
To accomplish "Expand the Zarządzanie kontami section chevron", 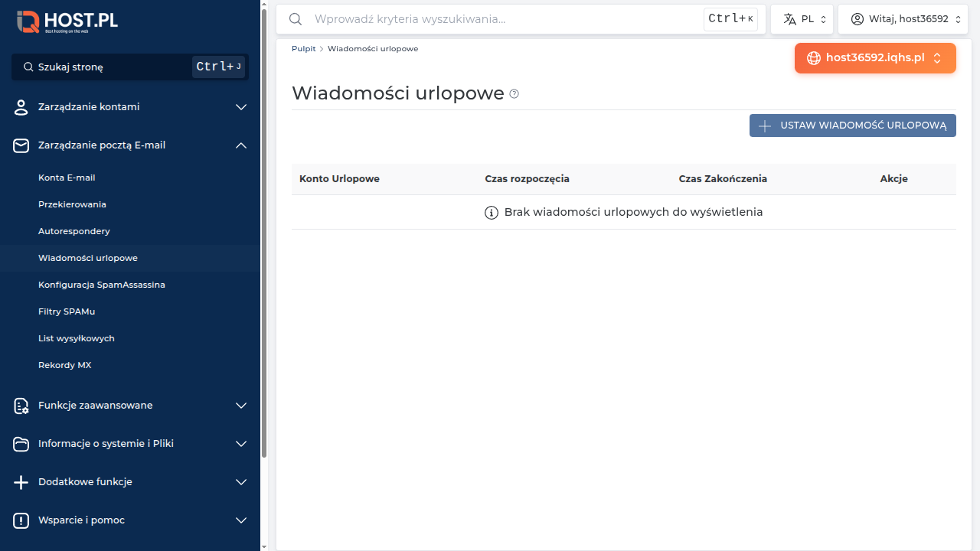I will click(241, 107).
